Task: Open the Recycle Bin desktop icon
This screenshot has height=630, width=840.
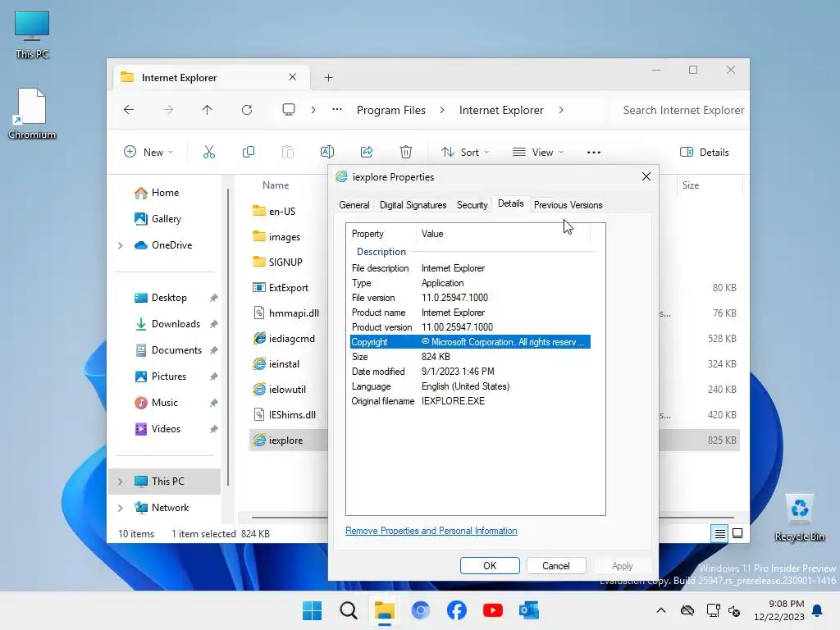Action: pos(799,517)
